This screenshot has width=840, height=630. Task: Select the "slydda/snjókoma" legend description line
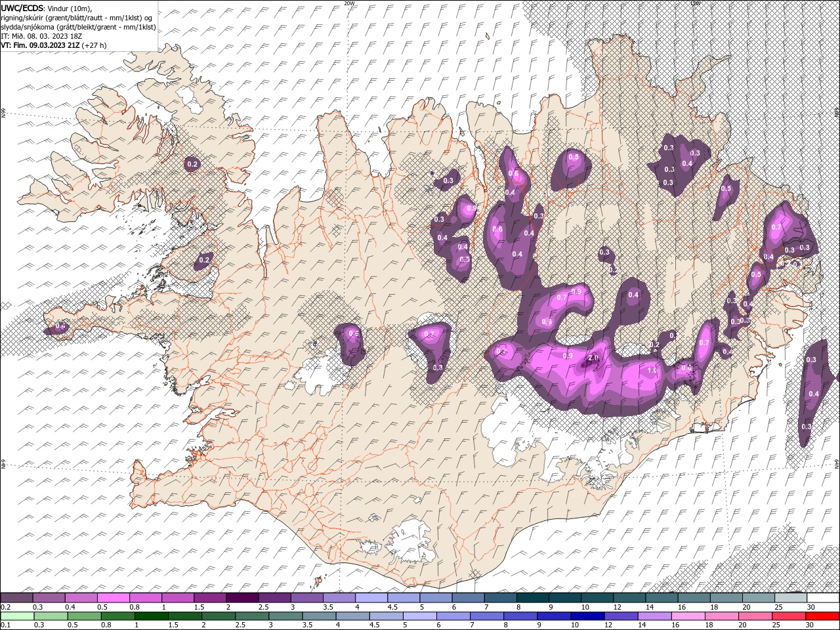pyautogui.click(x=79, y=27)
